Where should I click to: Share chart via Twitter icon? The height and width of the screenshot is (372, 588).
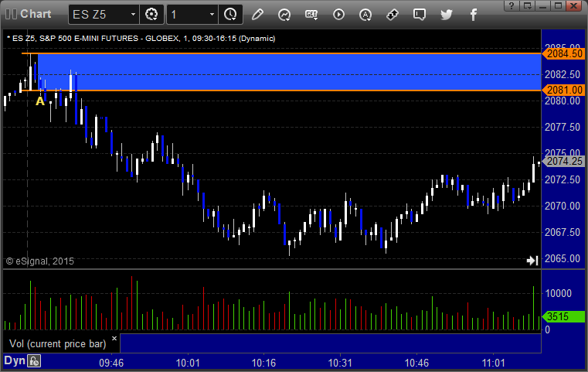point(447,15)
